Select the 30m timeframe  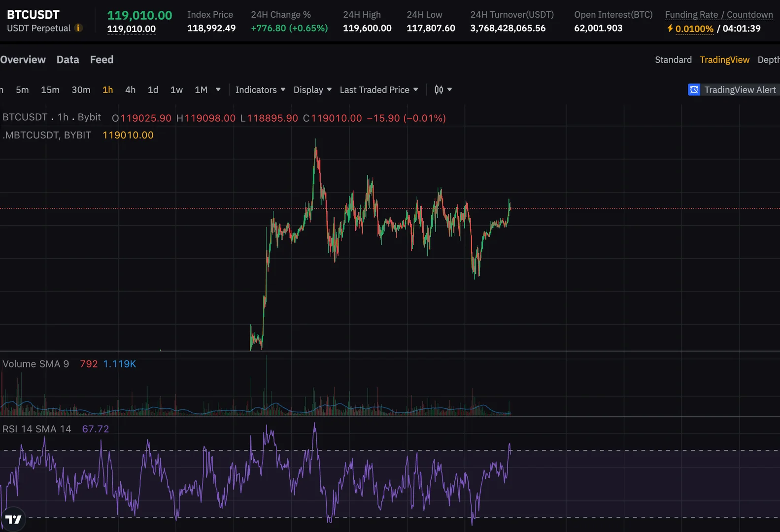click(81, 90)
